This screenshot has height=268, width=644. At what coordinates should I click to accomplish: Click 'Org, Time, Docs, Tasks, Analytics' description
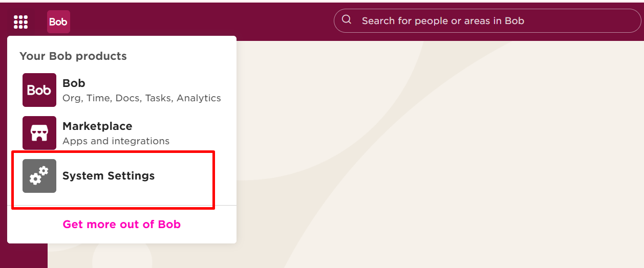click(x=142, y=98)
